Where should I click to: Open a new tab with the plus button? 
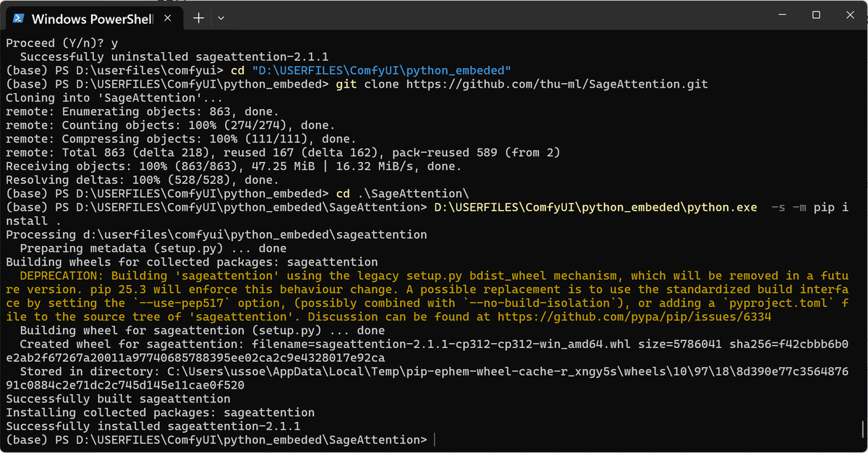pyautogui.click(x=198, y=17)
